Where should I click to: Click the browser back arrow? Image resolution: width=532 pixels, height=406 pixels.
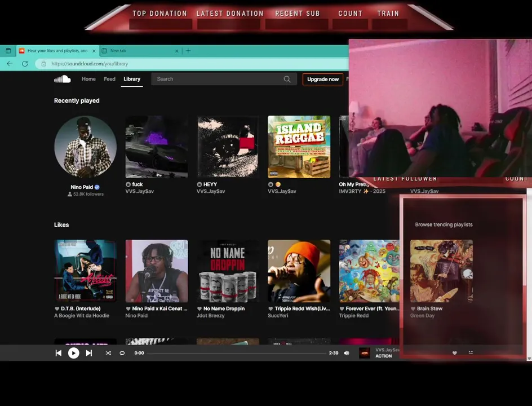(10, 64)
